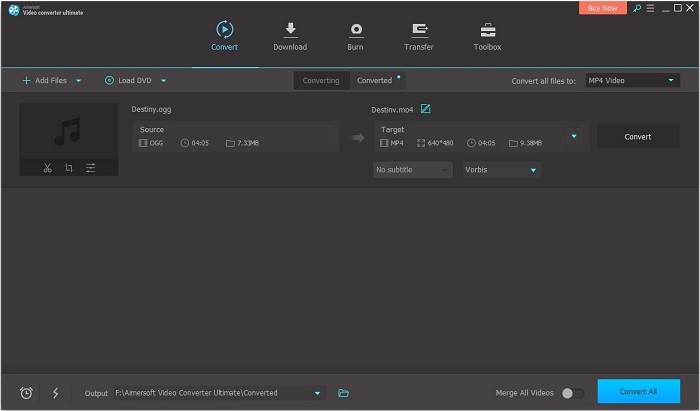Image resolution: width=700 pixels, height=411 pixels.
Task: Click the source size 7.33MB text
Action: click(x=248, y=143)
